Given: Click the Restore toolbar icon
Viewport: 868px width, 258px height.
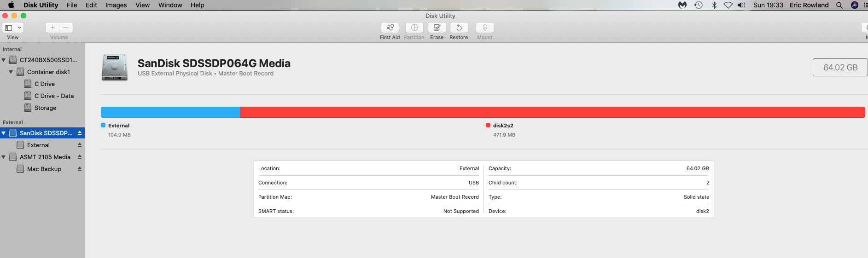Looking at the screenshot, I should pyautogui.click(x=459, y=28).
